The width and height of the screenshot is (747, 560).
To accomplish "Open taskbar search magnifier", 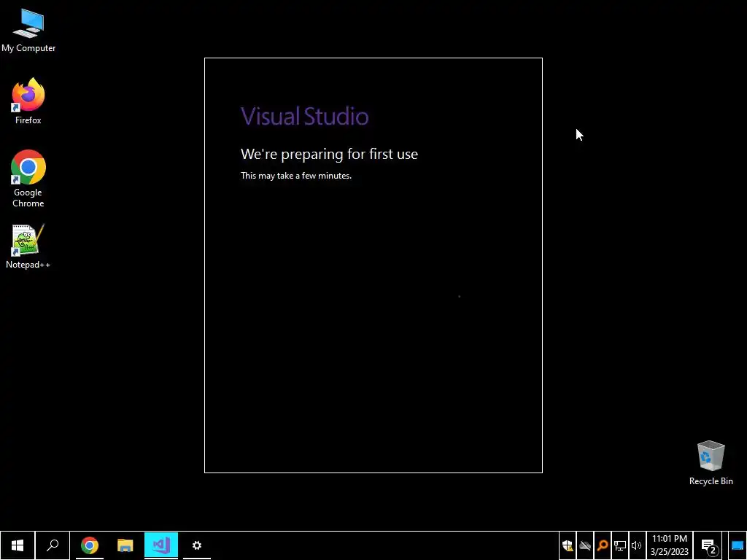I will pos(53,545).
